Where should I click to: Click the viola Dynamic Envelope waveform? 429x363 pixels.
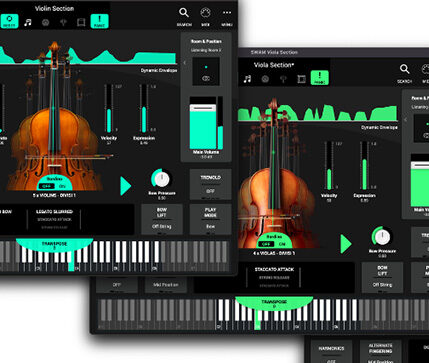point(318,113)
